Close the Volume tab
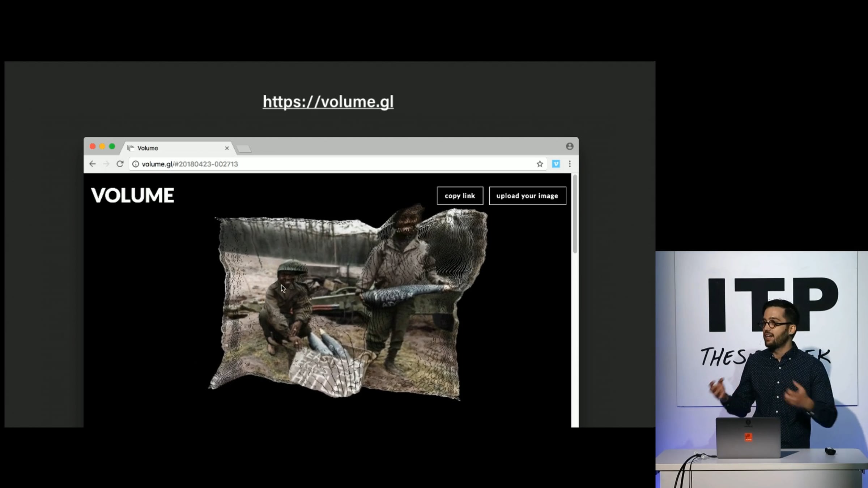Screen dimensions: 868x488 click(x=227, y=148)
